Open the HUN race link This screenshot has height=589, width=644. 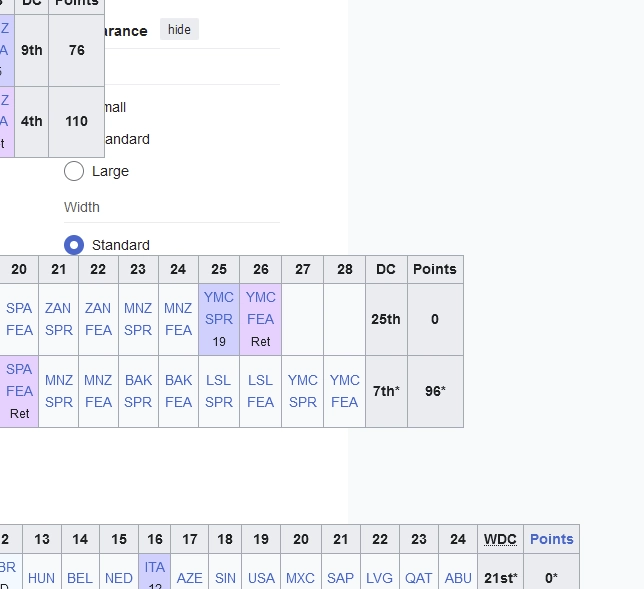(42, 578)
